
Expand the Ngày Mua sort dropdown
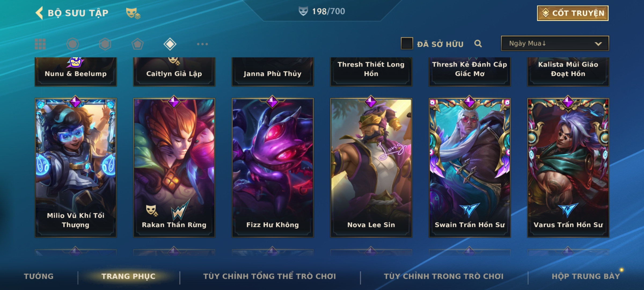pyautogui.click(x=555, y=44)
